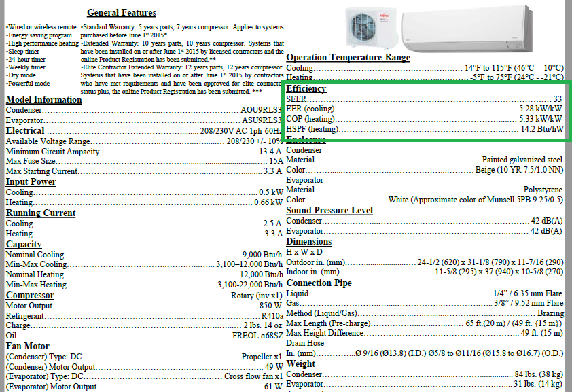
Task: Click the "Indoor in. (mm)" dimensions label
Action: tap(312, 272)
